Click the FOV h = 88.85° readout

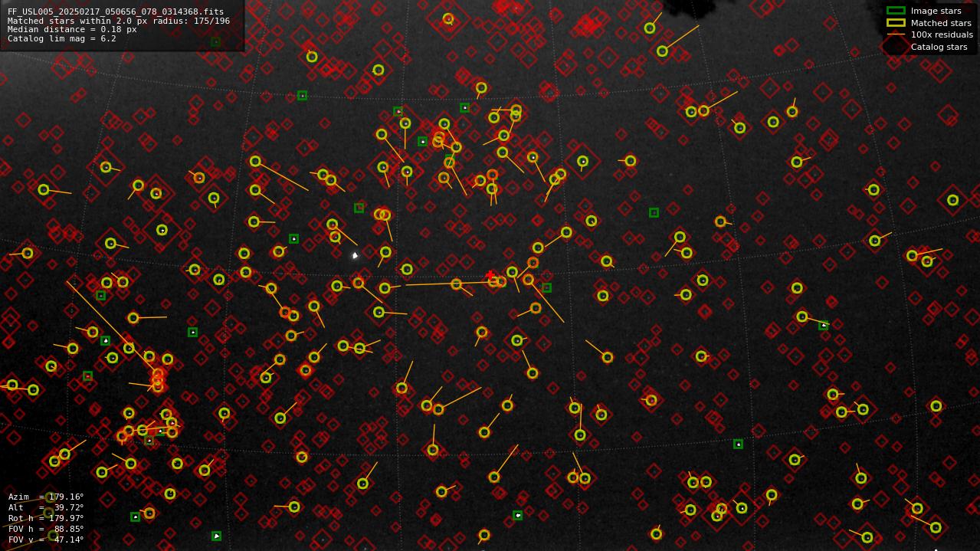pyautogui.click(x=46, y=529)
